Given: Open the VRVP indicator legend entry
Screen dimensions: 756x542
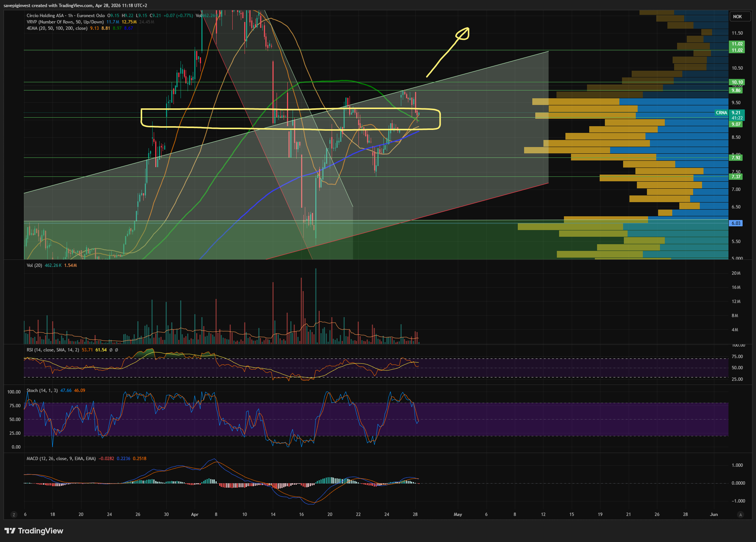Looking at the screenshot, I should 65,22.
